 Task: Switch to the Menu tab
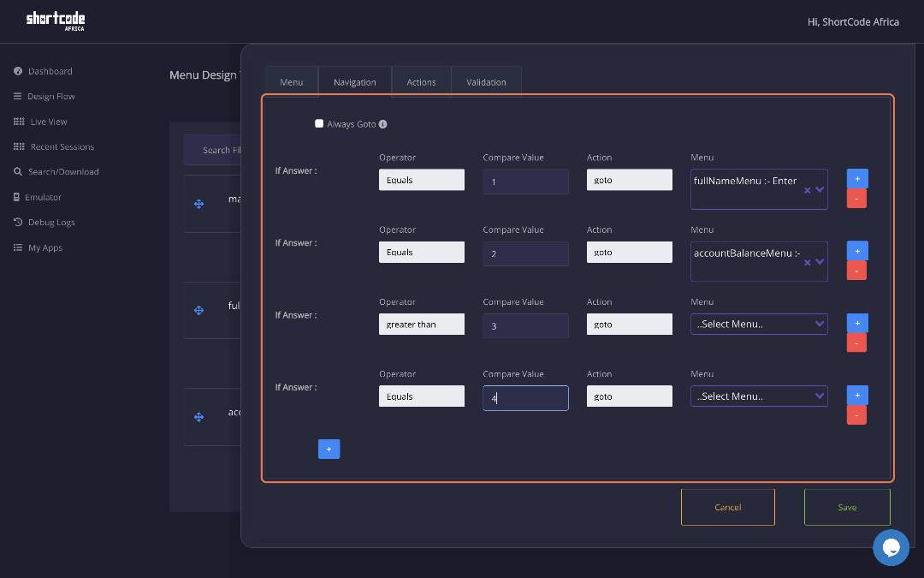(291, 82)
